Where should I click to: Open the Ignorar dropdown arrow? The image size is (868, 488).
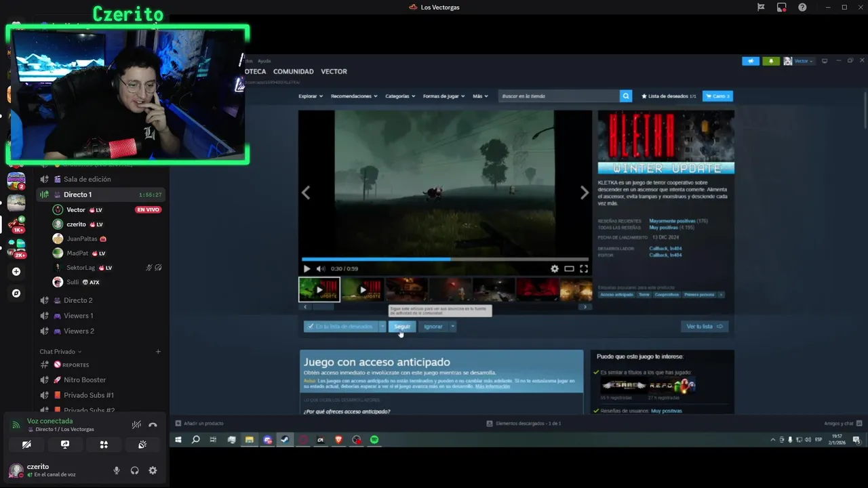452,327
